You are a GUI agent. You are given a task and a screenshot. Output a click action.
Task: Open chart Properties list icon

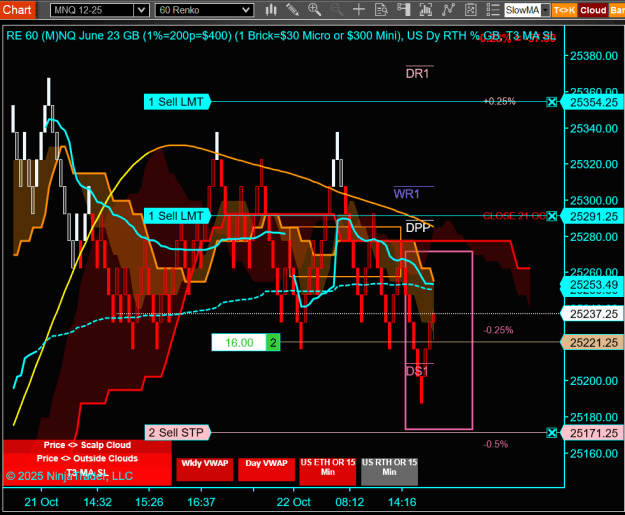tap(493, 10)
